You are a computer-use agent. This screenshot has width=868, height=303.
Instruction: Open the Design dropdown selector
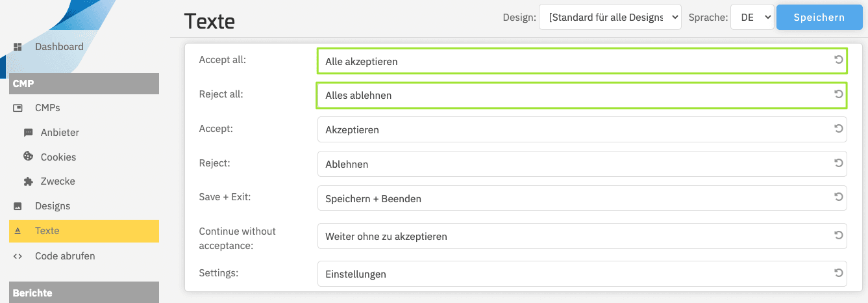[x=610, y=18]
